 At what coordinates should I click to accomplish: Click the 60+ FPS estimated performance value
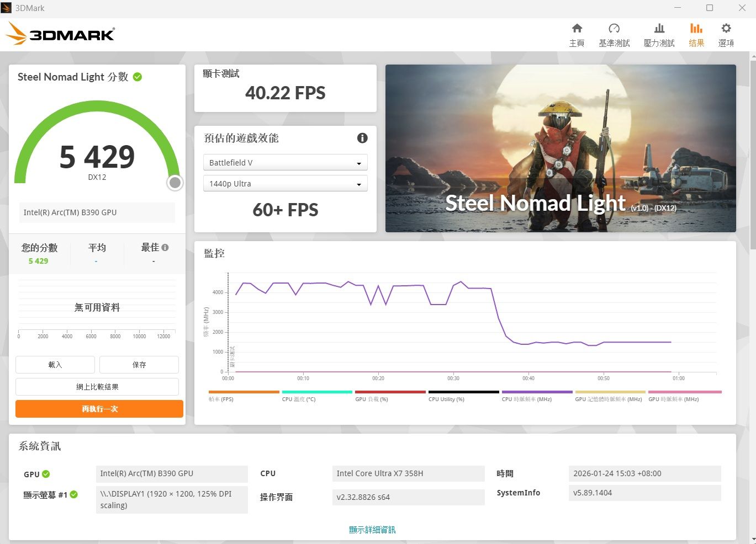pyautogui.click(x=286, y=210)
